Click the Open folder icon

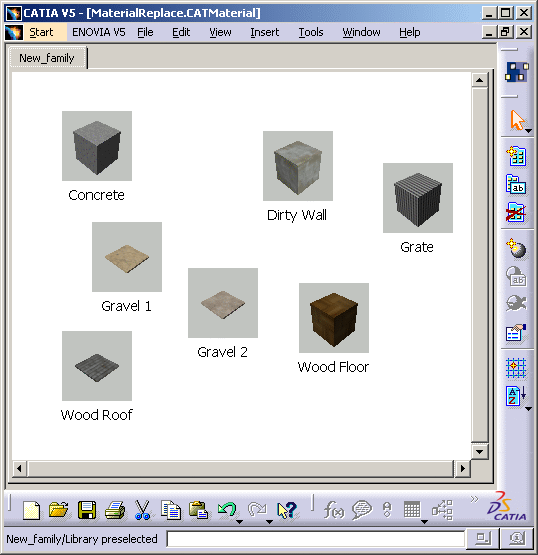pyautogui.click(x=59, y=510)
